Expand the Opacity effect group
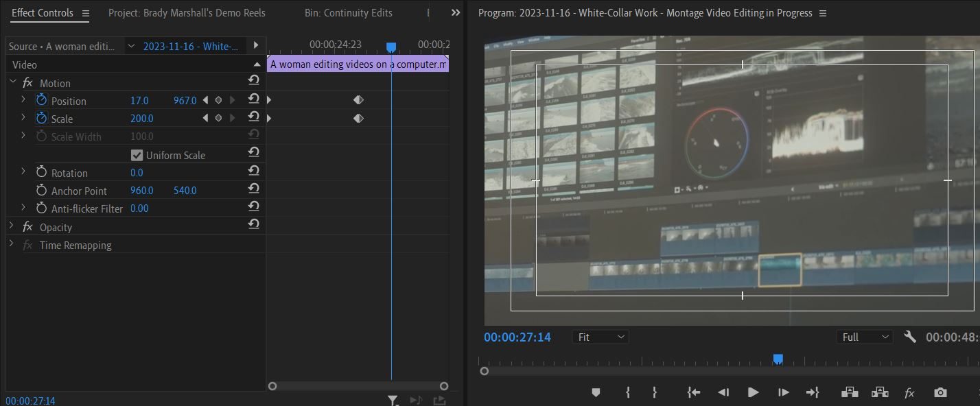Image resolution: width=980 pixels, height=406 pixels. point(11,226)
